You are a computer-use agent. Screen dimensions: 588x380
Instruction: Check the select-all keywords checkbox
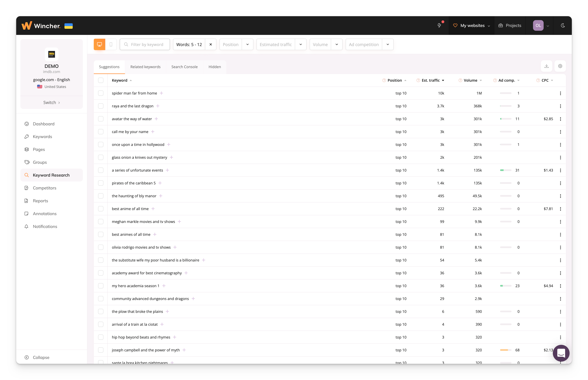pos(101,80)
